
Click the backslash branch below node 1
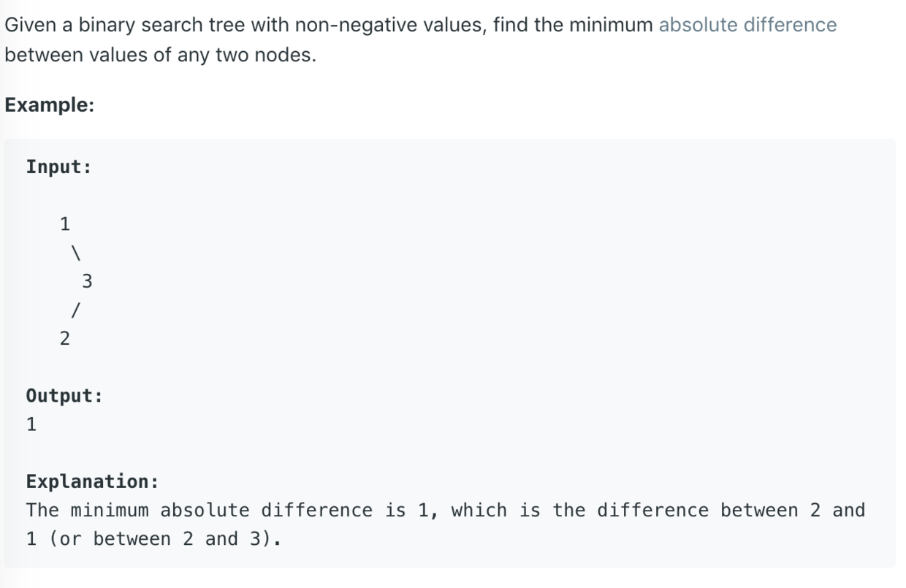pos(75,253)
